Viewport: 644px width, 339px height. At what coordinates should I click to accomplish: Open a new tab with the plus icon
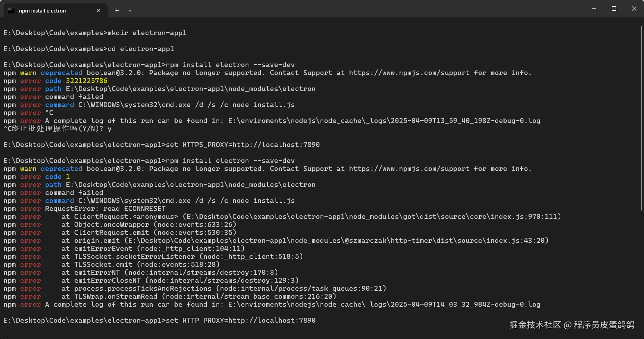[x=117, y=10]
